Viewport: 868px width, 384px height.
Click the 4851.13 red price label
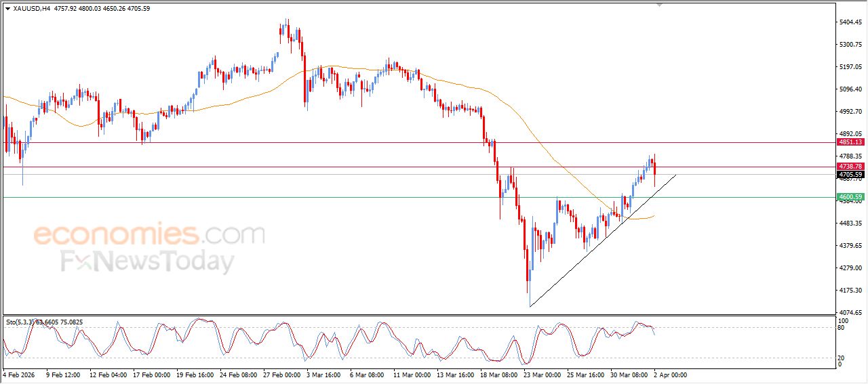tap(850, 142)
